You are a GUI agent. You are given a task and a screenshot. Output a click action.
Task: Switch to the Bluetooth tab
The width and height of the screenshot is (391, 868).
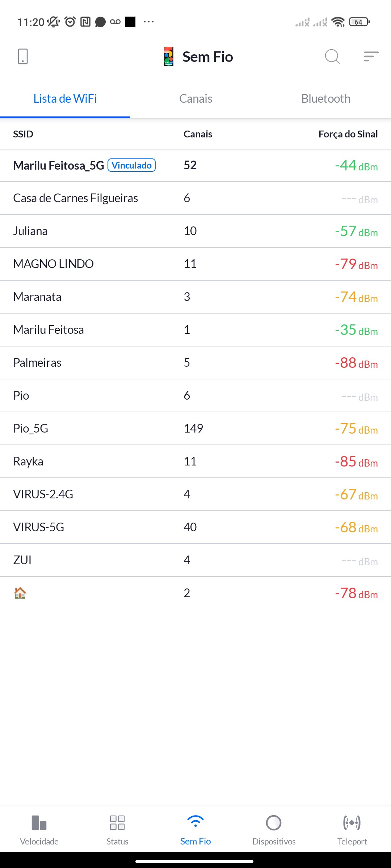click(326, 99)
